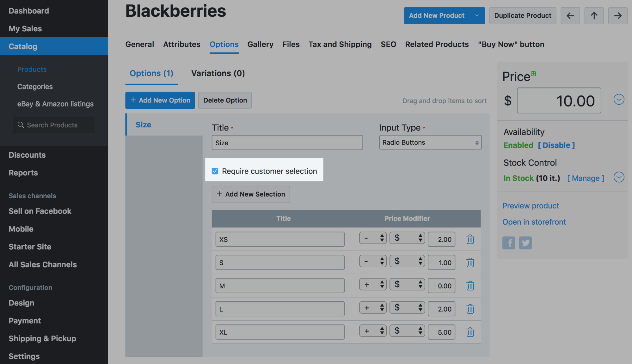Expand the price options chevron

[619, 100]
